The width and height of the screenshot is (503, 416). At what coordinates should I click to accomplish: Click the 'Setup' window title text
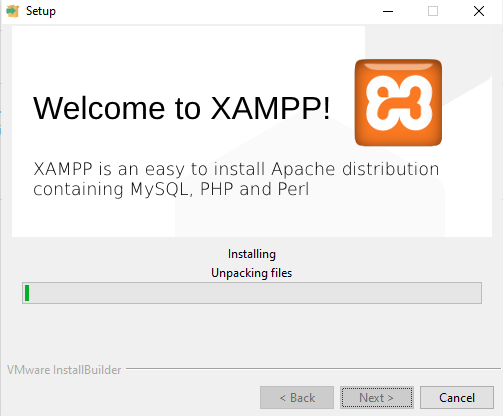coord(41,11)
